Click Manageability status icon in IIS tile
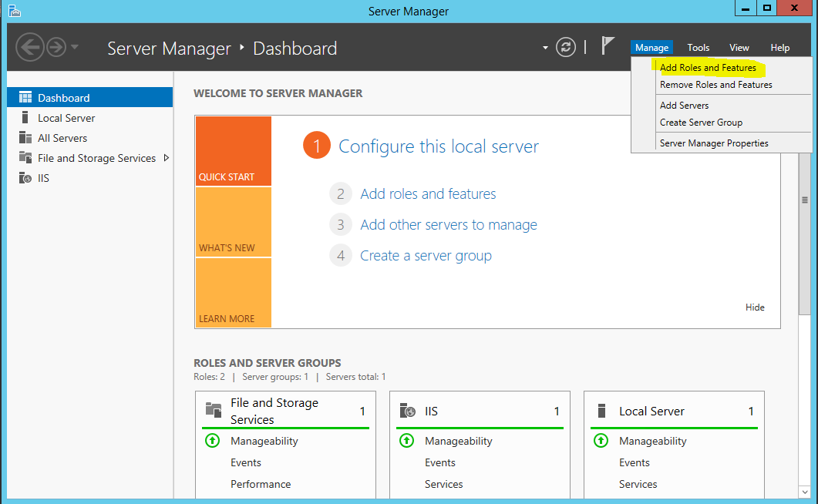 406,441
